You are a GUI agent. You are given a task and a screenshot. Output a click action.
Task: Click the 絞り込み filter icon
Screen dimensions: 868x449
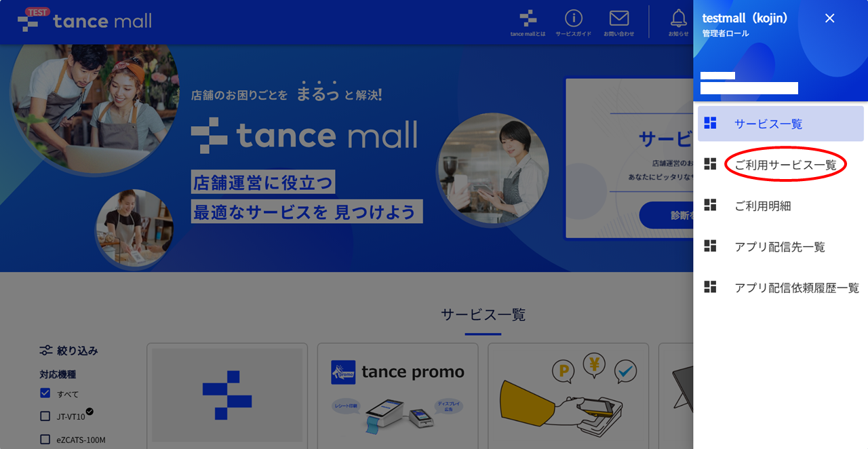click(46, 351)
